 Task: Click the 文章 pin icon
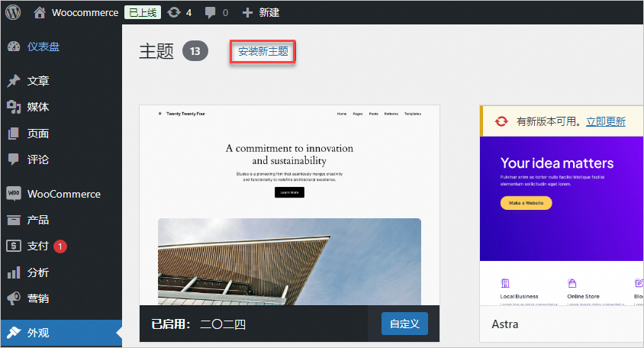[14, 81]
